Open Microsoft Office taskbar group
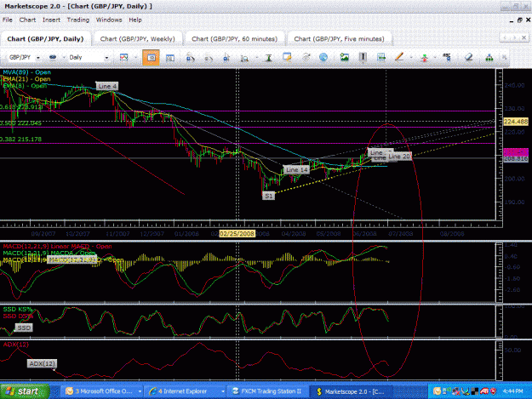 (x=102, y=391)
